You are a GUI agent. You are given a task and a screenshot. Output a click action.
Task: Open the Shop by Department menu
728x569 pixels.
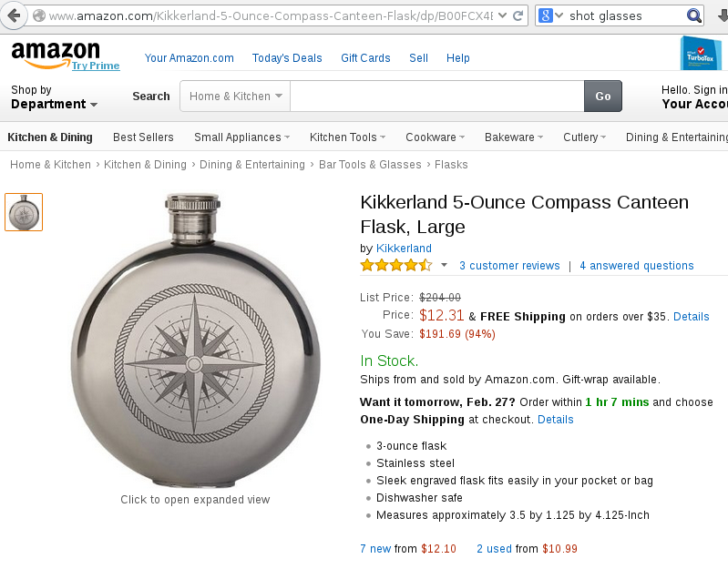point(54,97)
